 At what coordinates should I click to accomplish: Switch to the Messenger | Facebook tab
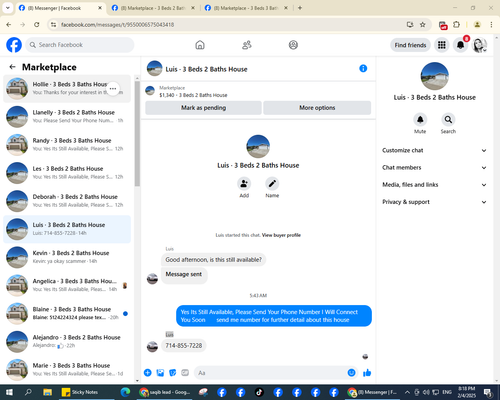click(x=60, y=8)
